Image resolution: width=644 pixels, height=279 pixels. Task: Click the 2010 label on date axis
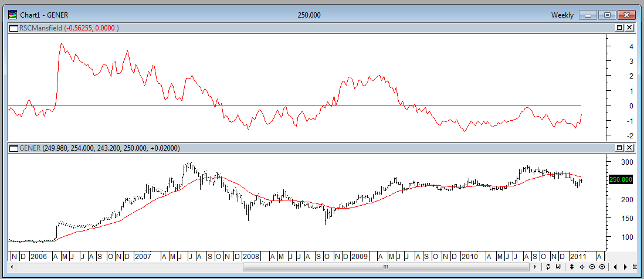[469, 257]
